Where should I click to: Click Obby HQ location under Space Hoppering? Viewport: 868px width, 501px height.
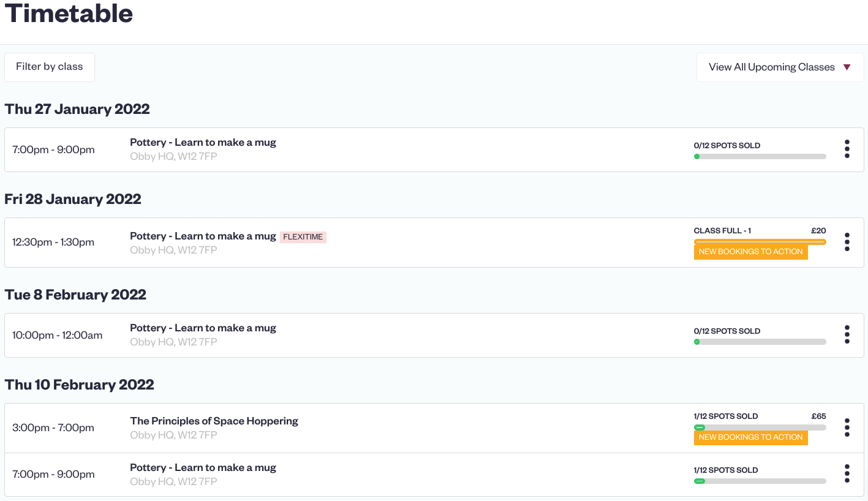coord(173,435)
